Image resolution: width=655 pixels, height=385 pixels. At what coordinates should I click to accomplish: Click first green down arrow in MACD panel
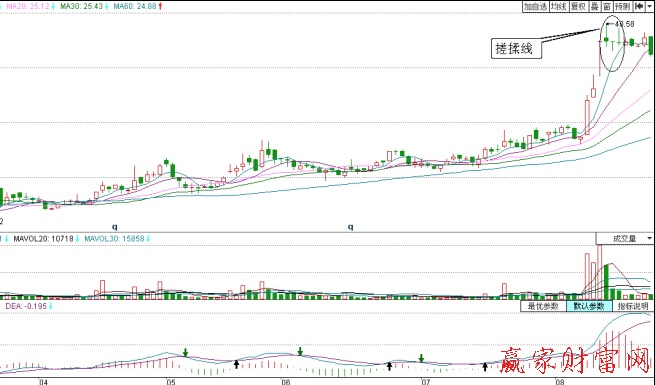tap(185, 352)
